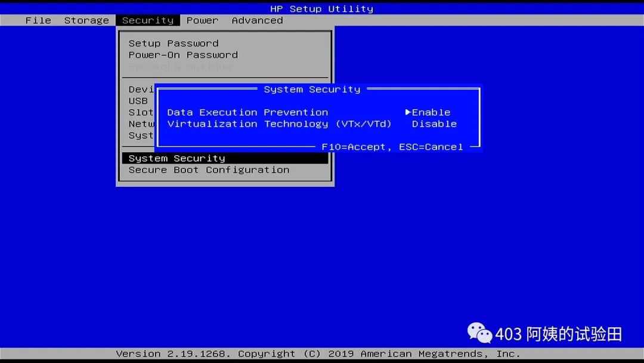Select the partially hidden USB menu entry

point(138,101)
